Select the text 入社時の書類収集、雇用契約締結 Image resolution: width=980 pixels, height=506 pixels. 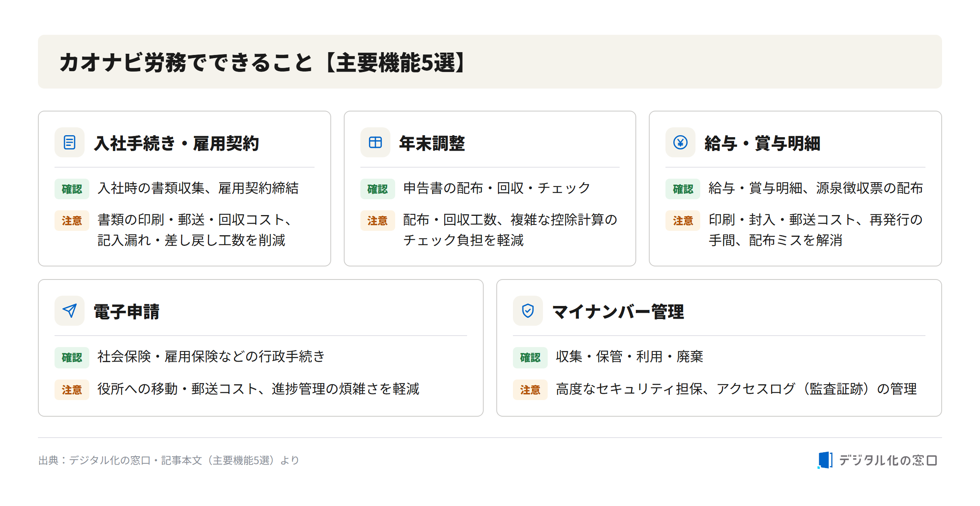click(198, 188)
